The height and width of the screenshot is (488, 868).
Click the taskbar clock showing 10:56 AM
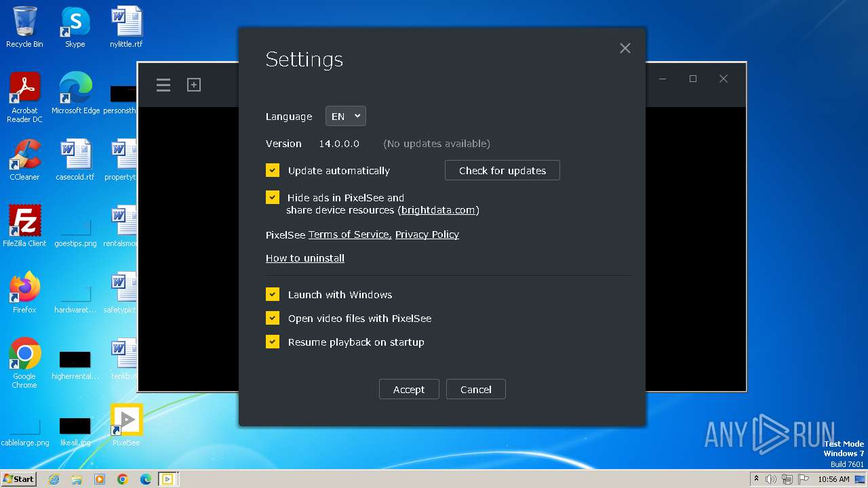(833, 479)
